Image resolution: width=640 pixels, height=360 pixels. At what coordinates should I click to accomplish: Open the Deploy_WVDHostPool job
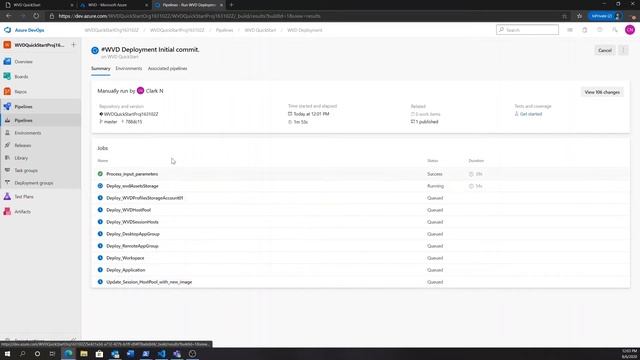point(129,210)
